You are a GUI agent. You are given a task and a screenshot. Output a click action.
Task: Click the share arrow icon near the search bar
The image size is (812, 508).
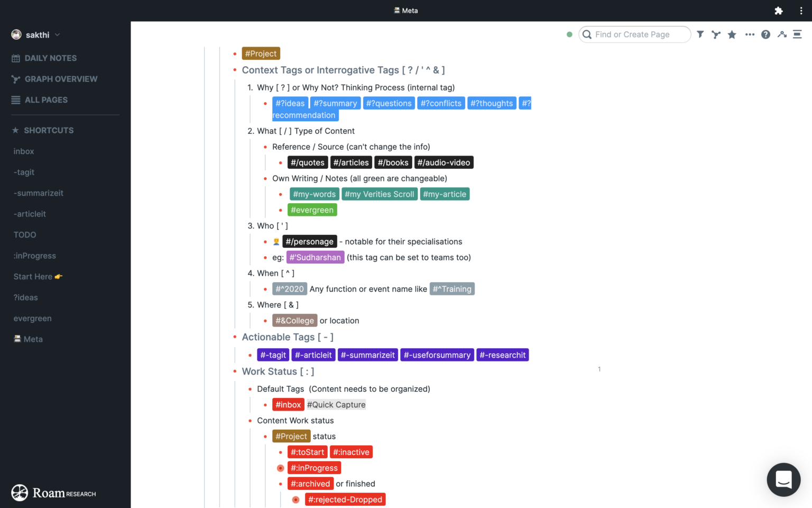click(782, 34)
